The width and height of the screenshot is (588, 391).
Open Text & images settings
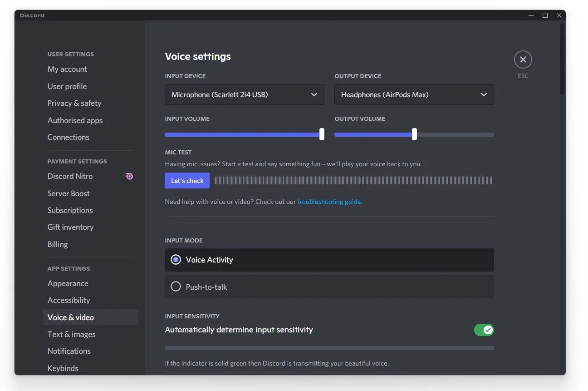click(x=72, y=334)
